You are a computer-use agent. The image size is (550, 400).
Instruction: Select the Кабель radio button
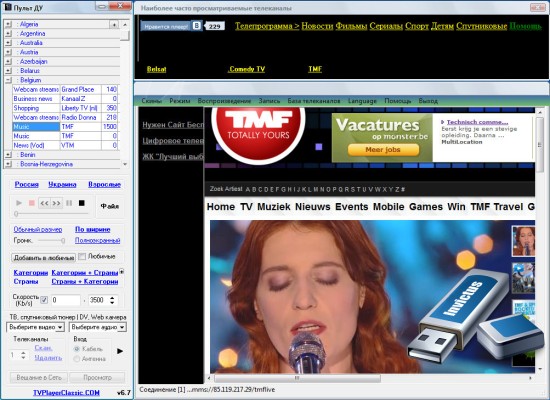point(76,349)
